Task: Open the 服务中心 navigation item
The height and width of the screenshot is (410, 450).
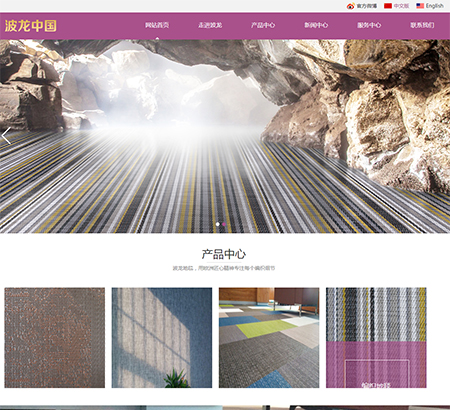Action: [x=369, y=25]
